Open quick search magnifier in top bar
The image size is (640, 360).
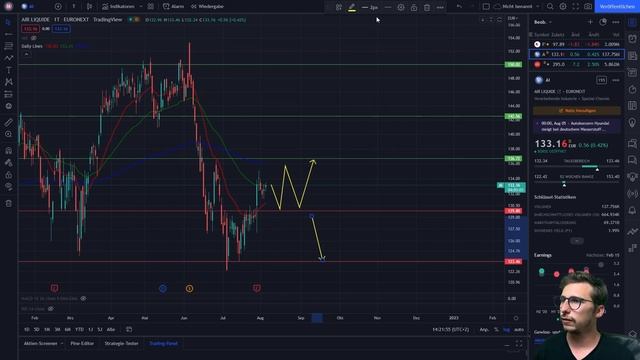(x=550, y=7)
